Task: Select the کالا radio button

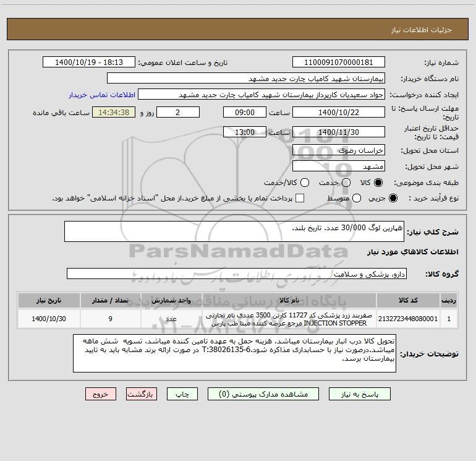Action: click(378, 183)
